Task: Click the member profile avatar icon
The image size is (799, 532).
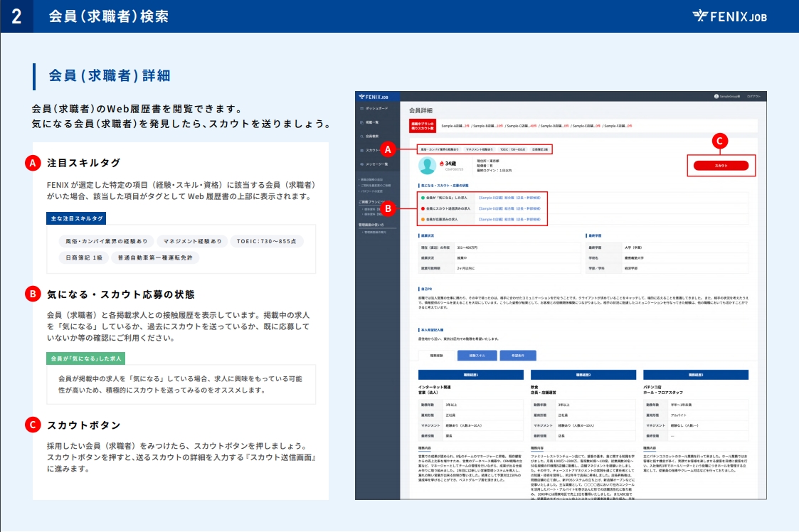Action: tap(428, 166)
